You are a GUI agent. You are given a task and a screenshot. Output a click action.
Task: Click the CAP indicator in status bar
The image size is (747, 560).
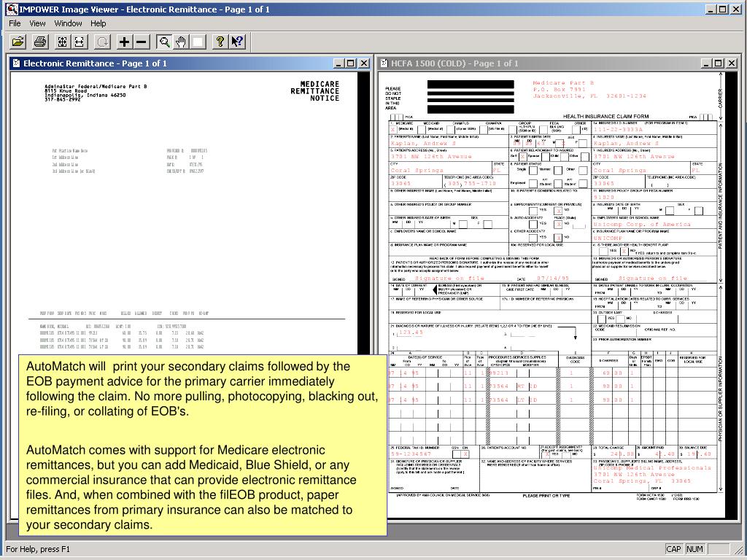(673, 549)
